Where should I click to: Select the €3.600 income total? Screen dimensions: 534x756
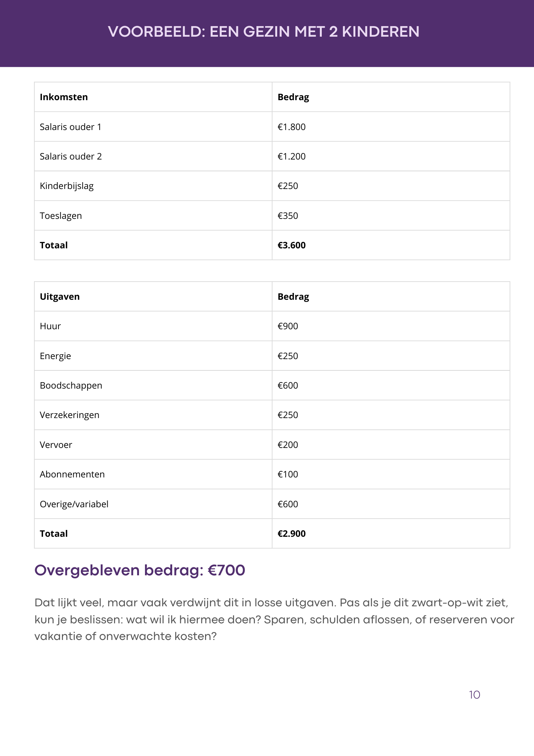pos(292,245)
